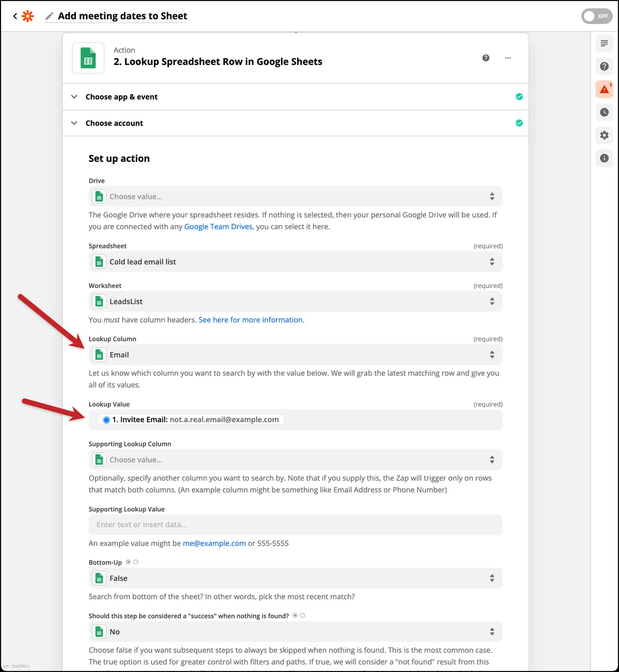Click the Zapier logo icon
Viewport: 619px width, 672px height.
coord(28,16)
